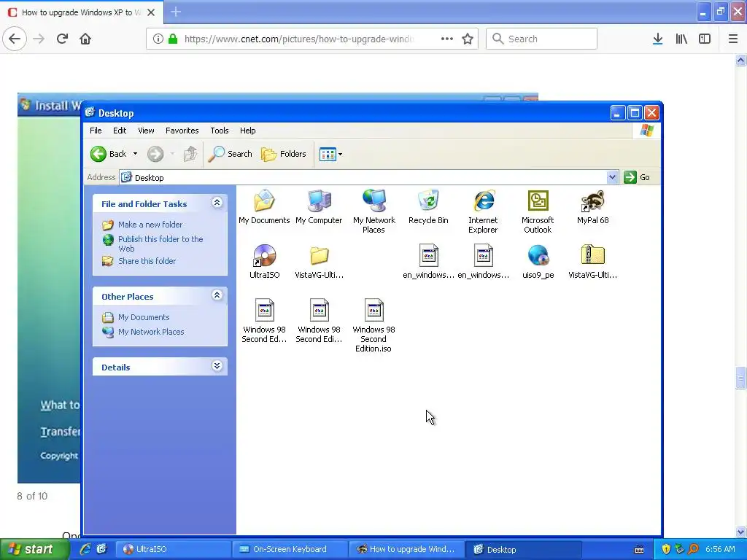Click the Go button next to address bar
Viewport: 747px width, 560px height.
point(637,177)
